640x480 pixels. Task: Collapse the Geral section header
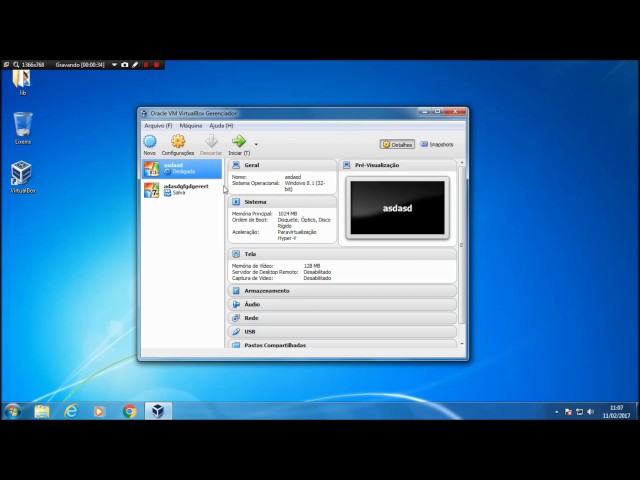(x=282, y=165)
